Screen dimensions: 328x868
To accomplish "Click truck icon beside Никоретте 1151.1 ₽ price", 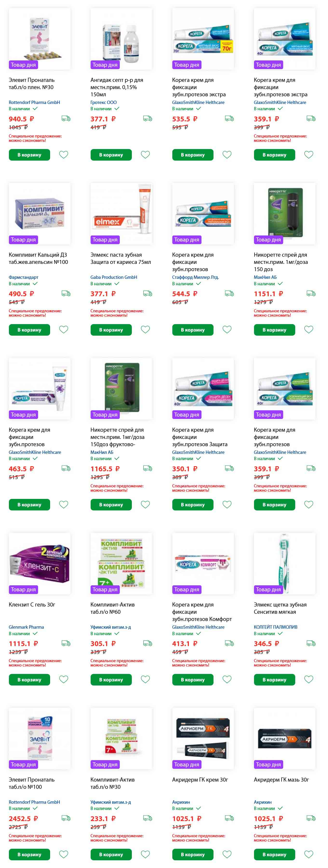I will coord(311,294).
